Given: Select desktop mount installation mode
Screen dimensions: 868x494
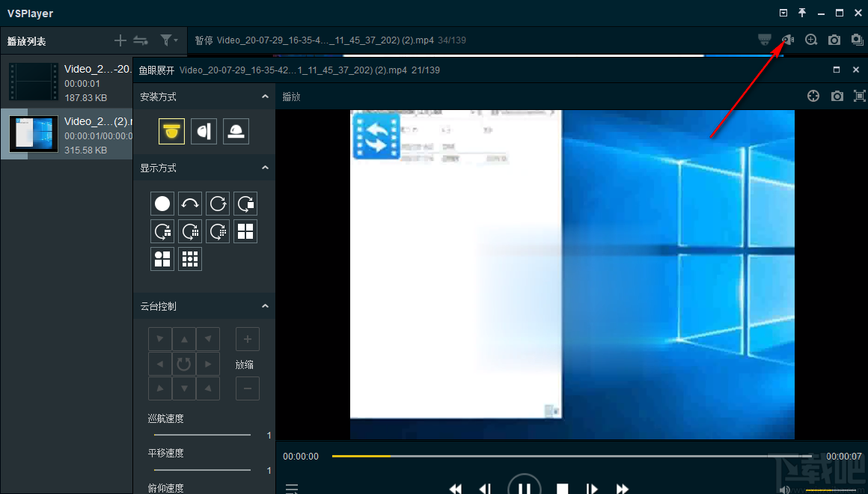Looking at the screenshot, I should coord(236,131).
